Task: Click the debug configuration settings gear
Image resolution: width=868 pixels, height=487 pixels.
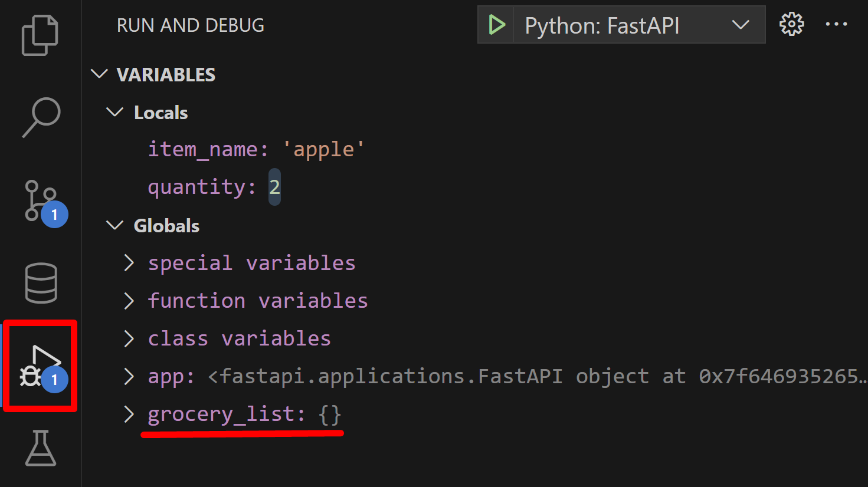Action: (791, 24)
